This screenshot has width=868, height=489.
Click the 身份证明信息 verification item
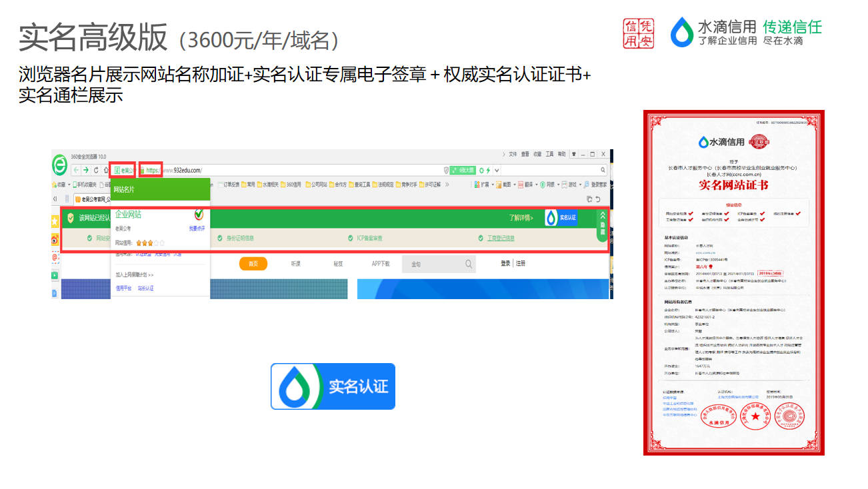(235, 238)
